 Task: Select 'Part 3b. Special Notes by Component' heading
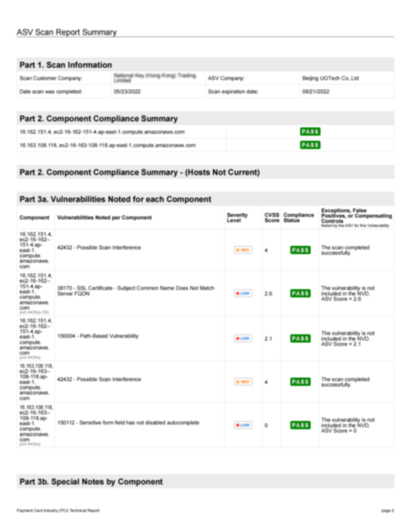(x=91, y=481)
